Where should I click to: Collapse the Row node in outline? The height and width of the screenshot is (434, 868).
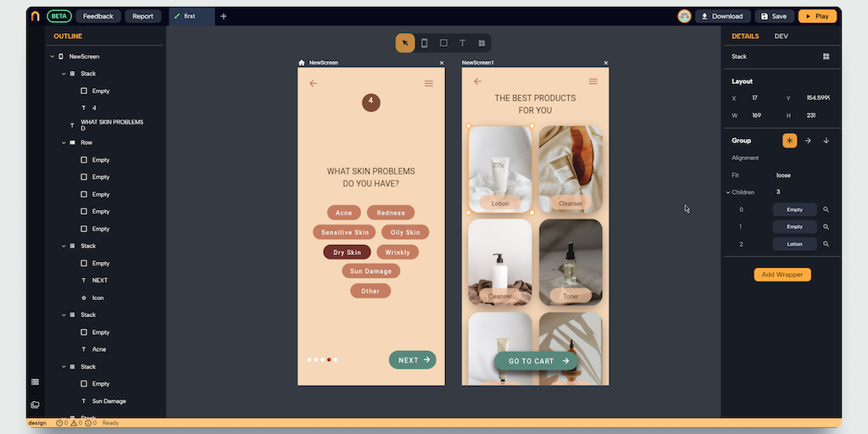[x=64, y=142]
